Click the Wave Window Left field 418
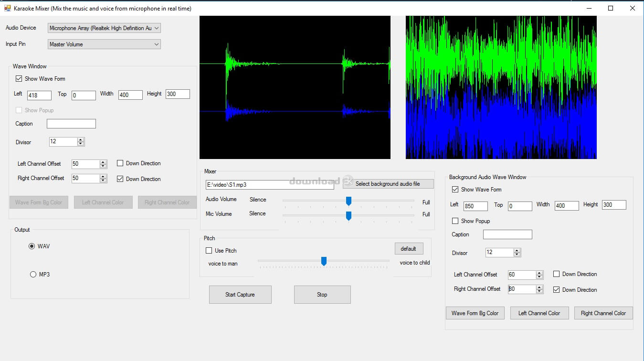This screenshot has height=361, width=644. (39, 96)
